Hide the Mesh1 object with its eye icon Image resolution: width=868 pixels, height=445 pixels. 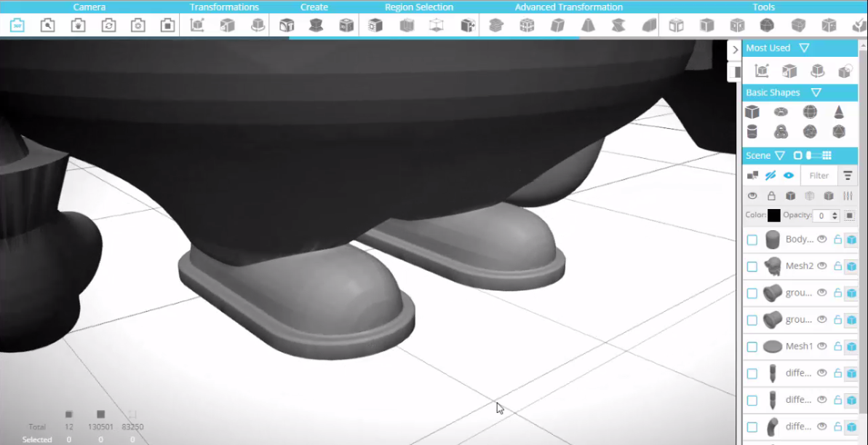point(822,347)
